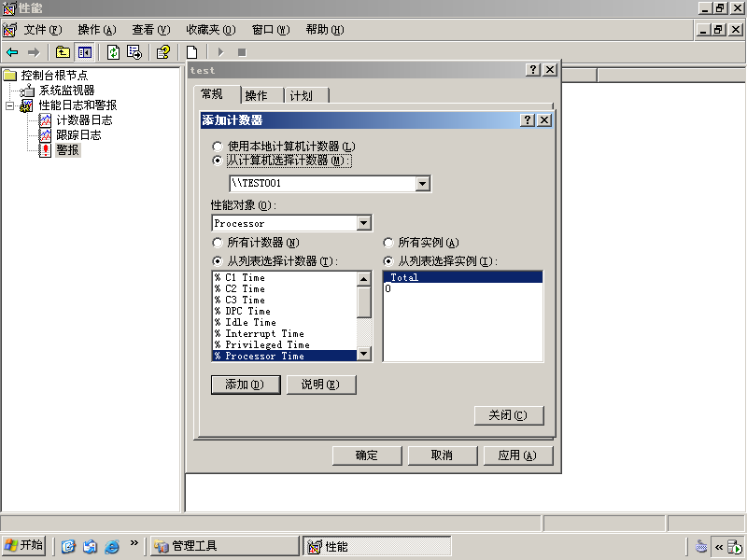Viewport: 747px width, 560px height.
Task: Click the Forward arrow toolbar icon
Action: tap(33, 52)
